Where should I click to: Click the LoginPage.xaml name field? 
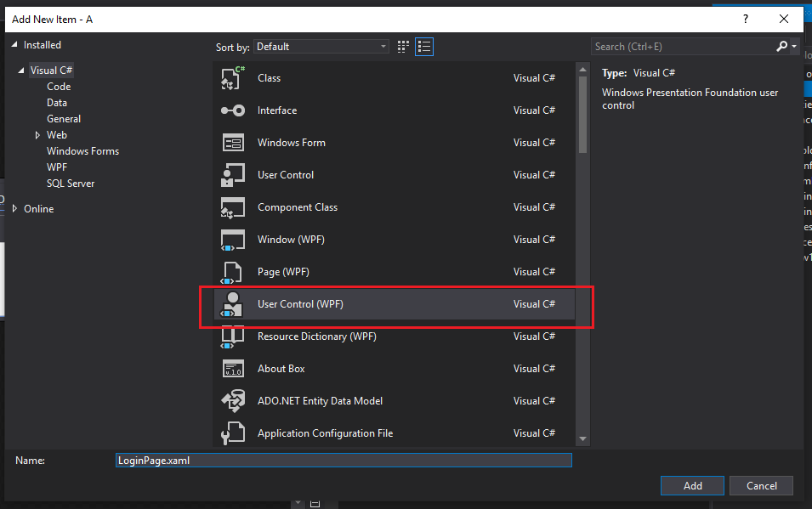[344, 461]
